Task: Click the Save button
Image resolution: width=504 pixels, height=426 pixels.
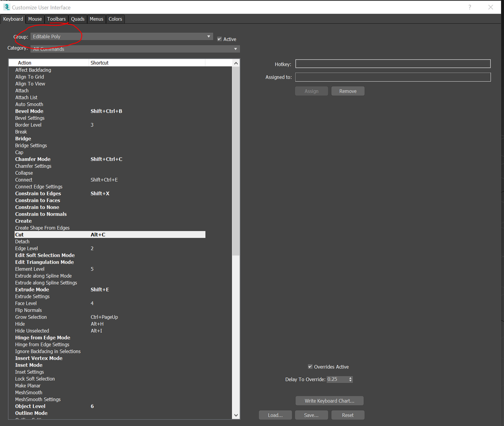Action: (x=311, y=415)
